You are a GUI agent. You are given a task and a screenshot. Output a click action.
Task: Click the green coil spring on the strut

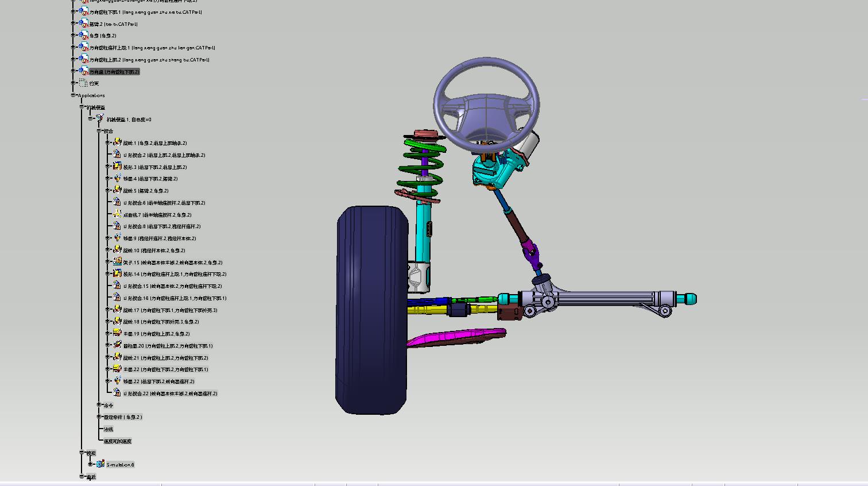[x=423, y=167]
